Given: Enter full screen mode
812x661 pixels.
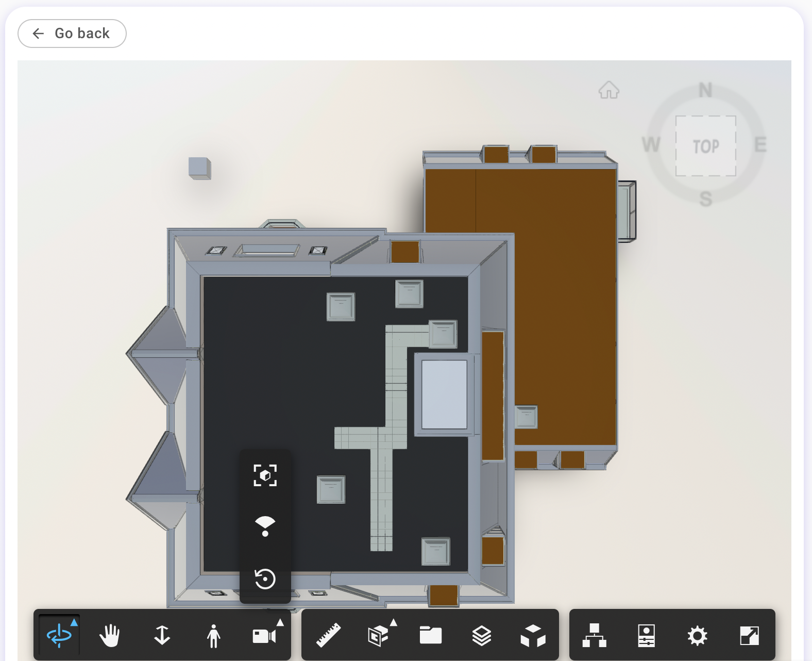Looking at the screenshot, I should tap(749, 635).
